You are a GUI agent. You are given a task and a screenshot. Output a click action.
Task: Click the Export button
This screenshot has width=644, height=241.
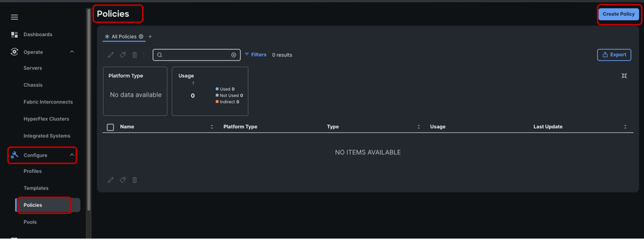click(x=614, y=55)
